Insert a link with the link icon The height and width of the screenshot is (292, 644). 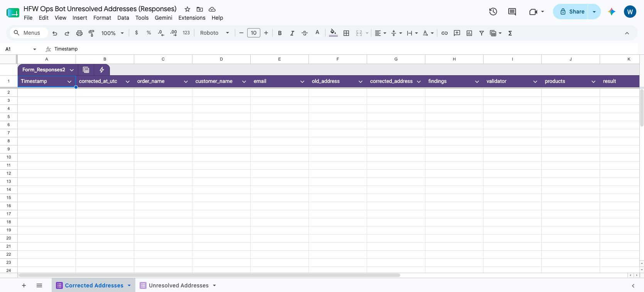click(x=445, y=33)
